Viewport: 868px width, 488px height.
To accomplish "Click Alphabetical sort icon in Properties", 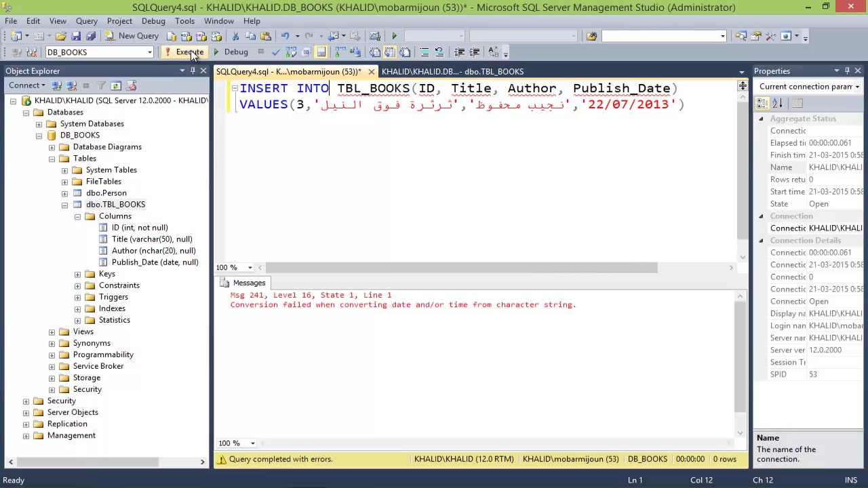I will click(x=777, y=103).
